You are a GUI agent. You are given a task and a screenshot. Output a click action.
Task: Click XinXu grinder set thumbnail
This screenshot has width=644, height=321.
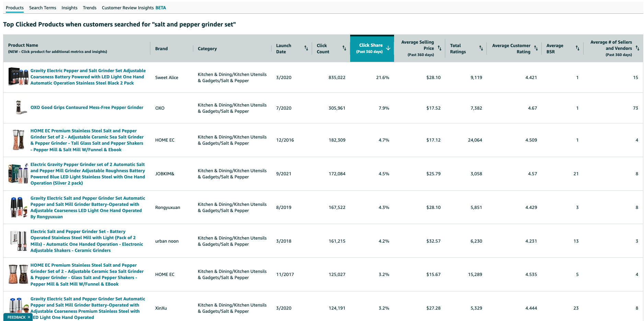pos(18,305)
